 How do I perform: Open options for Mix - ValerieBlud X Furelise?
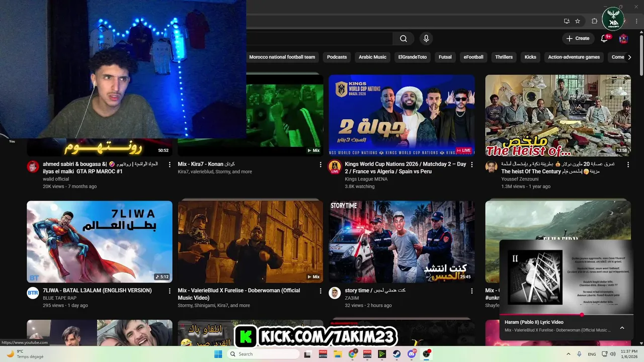click(320, 291)
